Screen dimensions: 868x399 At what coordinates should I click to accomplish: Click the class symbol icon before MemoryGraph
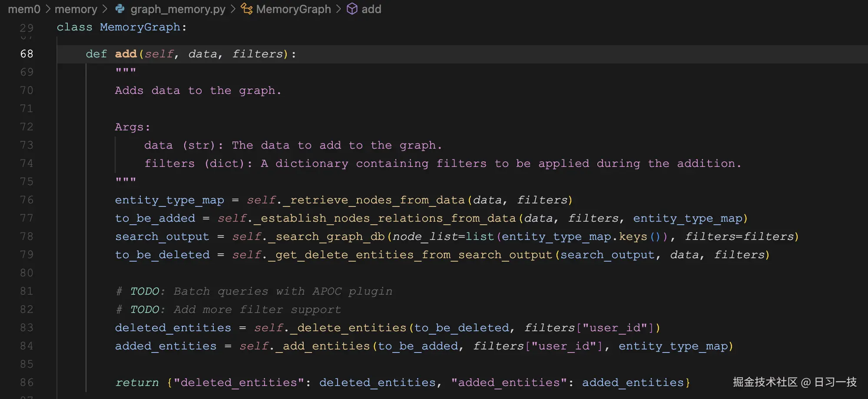246,9
